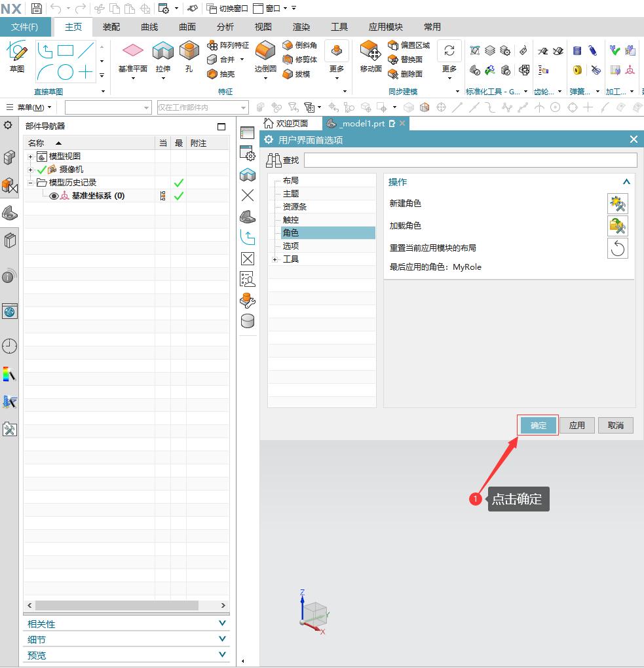The width and height of the screenshot is (644, 668).
Task: Select the 边倒圆 edge blend tool
Action: coord(265,52)
